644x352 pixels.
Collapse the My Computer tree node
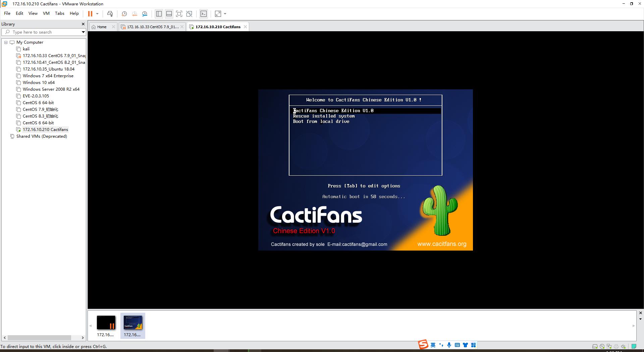pos(6,42)
